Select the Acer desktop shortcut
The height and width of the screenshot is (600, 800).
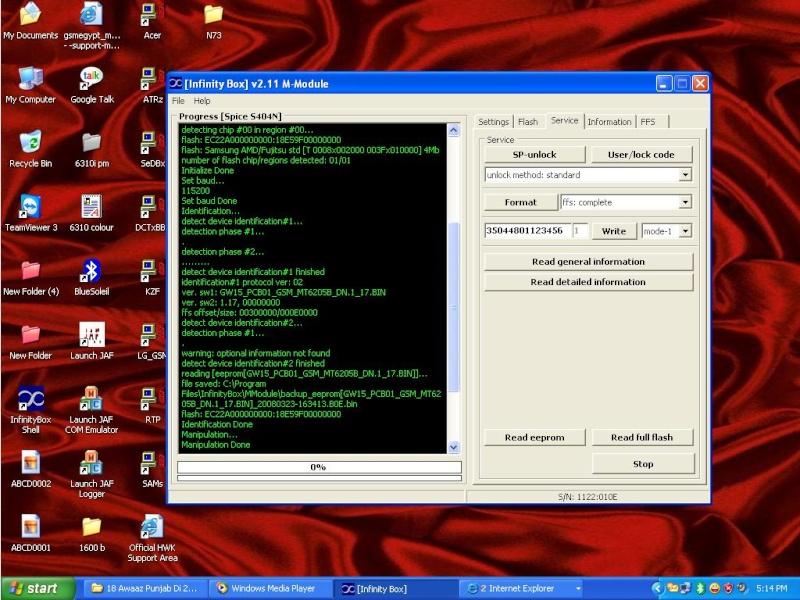click(x=152, y=20)
